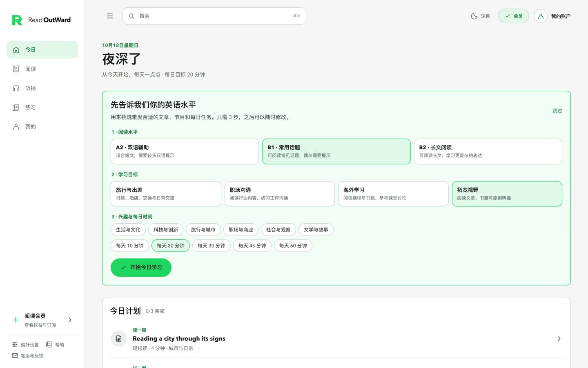Set daily time to 每天 60 分钟
Screen dimensions: 588x368
click(293, 246)
